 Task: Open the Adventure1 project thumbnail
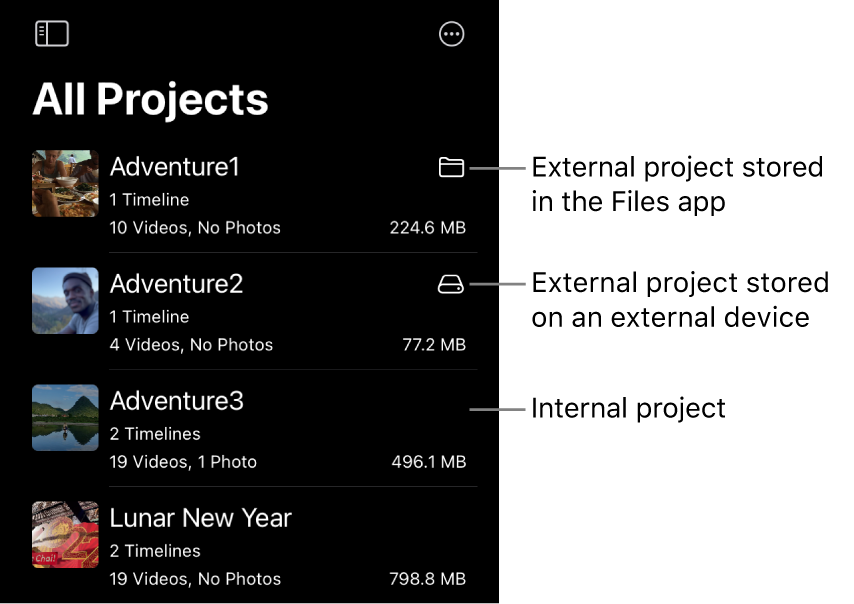coord(65,184)
